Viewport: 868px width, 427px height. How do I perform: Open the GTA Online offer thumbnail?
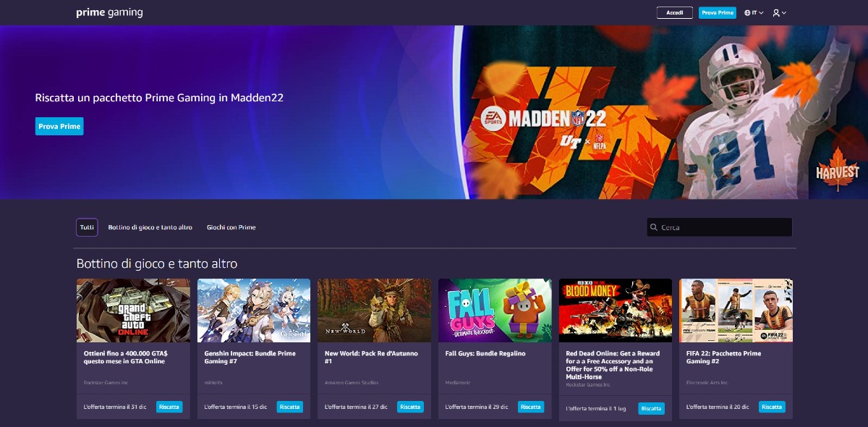(134, 310)
